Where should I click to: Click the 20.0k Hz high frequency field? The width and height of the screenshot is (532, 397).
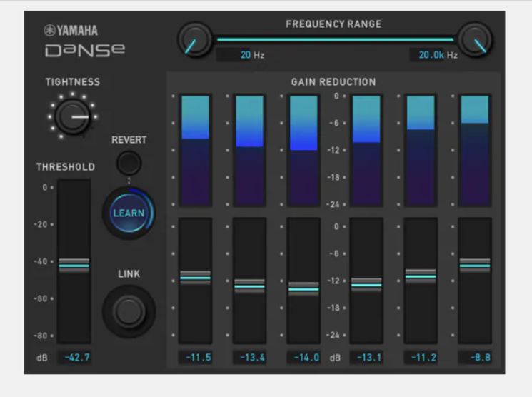click(428, 55)
